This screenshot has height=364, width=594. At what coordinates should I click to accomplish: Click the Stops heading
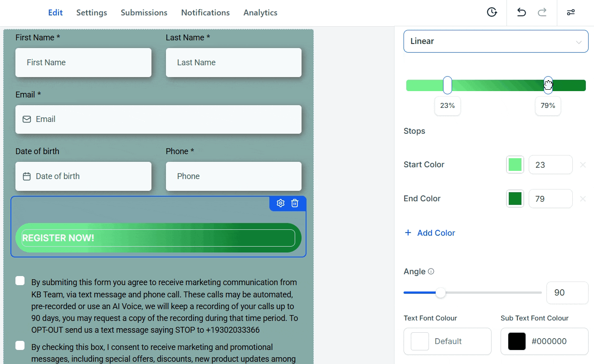(x=414, y=131)
